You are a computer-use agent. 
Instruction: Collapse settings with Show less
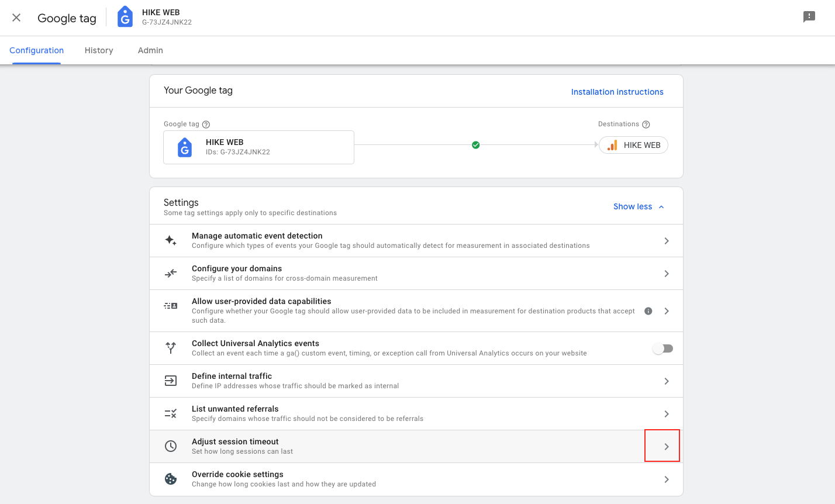click(x=639, y=206)
